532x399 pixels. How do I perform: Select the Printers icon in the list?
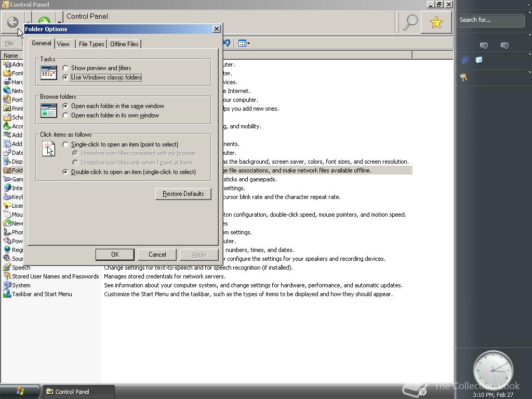[7, 108]
